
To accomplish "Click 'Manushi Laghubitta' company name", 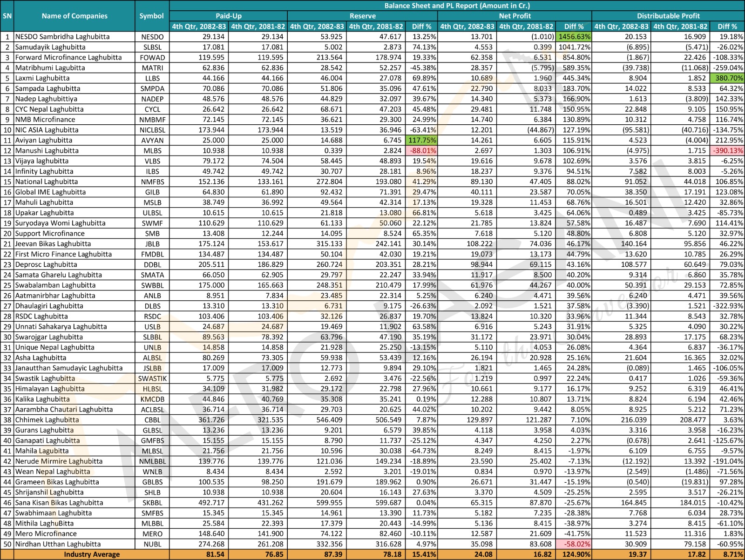I will 47,150.
